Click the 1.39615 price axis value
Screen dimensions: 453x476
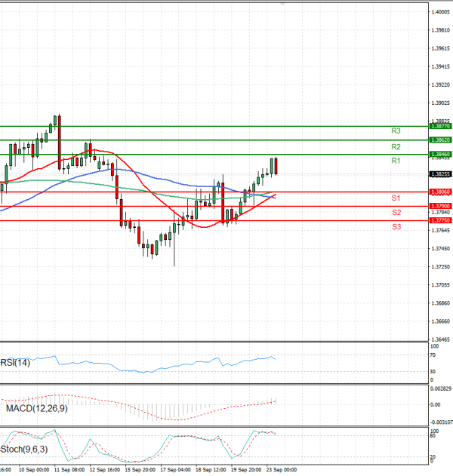441,48
